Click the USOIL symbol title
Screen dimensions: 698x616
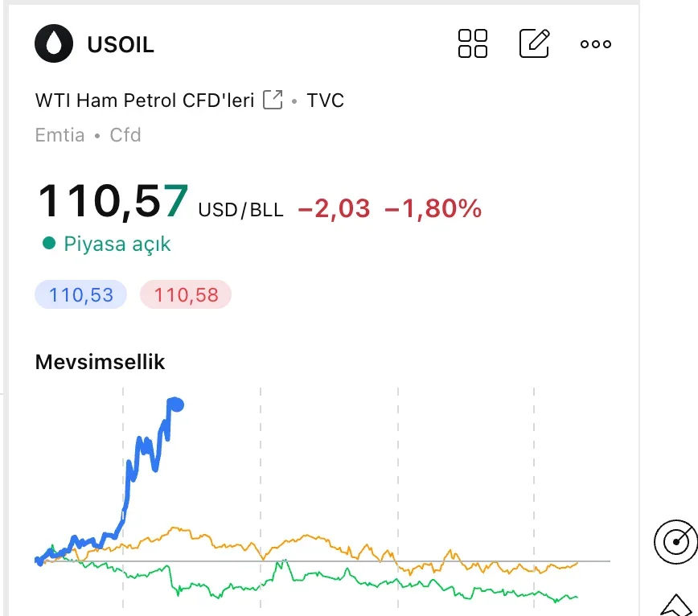click(121, 44)
